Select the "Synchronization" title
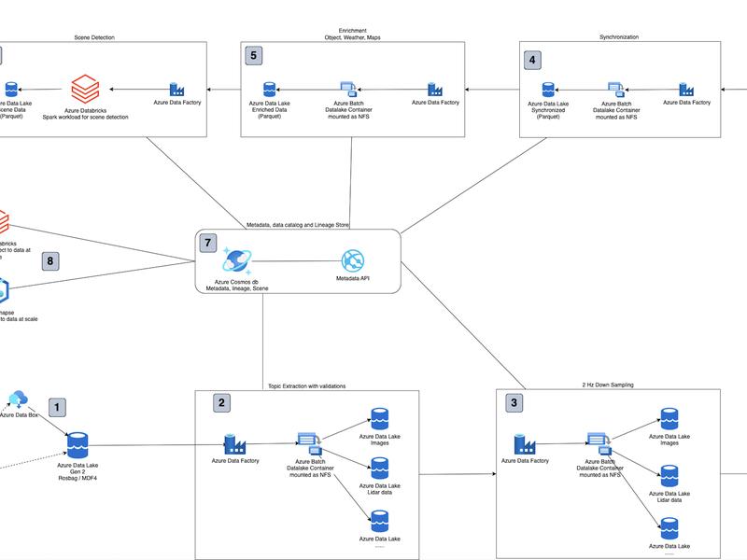 point(619,36)
